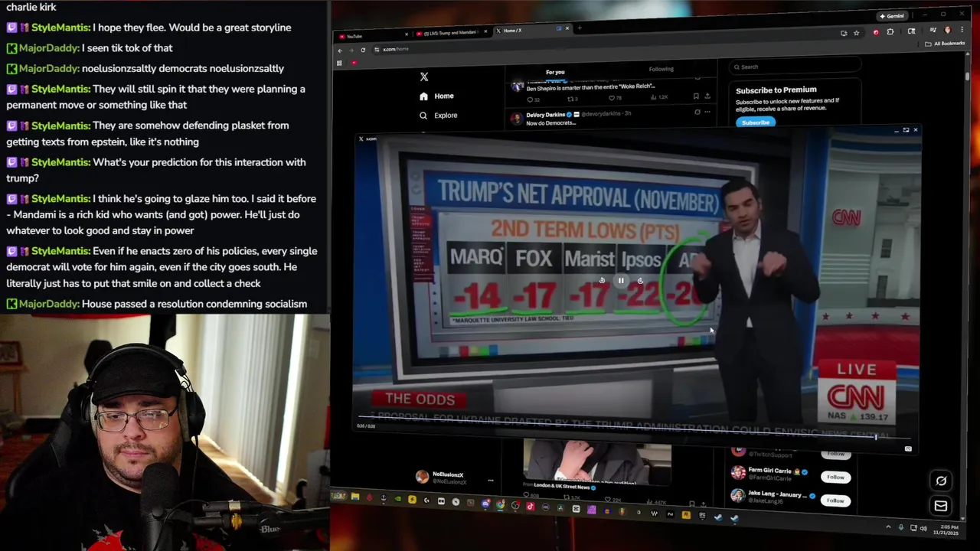Open the volume icon in system tray

click(x=923, y=528)
